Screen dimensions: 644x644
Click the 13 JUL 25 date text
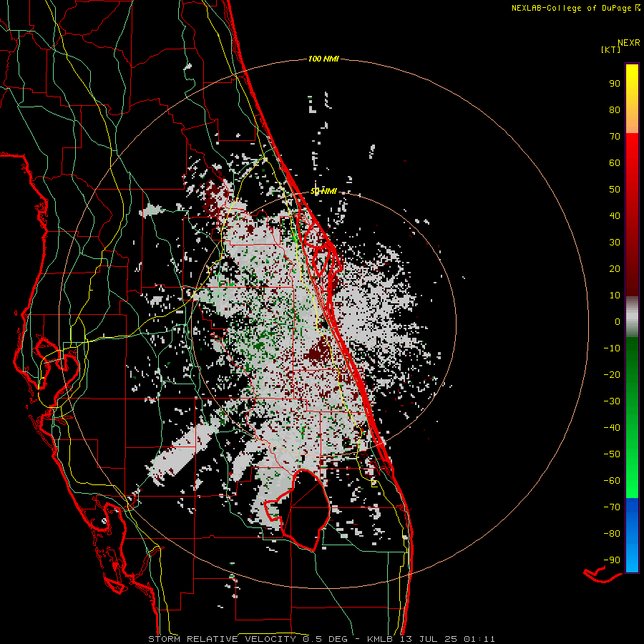pyautogui.click(x=427, y=639)
